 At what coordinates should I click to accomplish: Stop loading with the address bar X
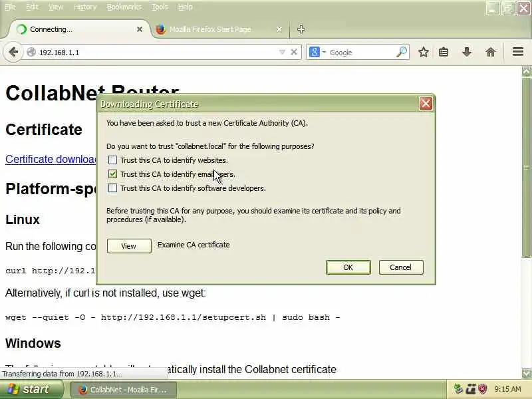[x=294, y=53]
